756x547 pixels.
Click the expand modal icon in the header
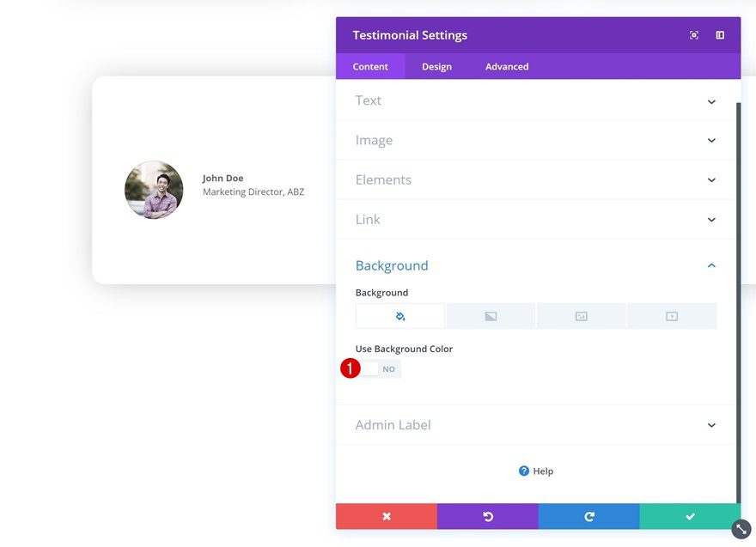(x=693, y=35)
